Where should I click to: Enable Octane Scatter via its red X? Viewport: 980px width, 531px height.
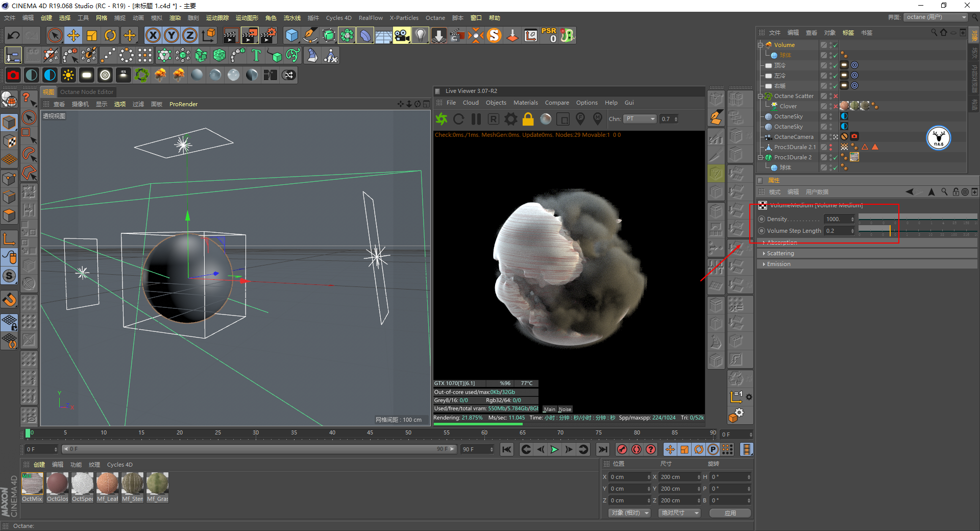pyautogui.click(x=836, y=96)
